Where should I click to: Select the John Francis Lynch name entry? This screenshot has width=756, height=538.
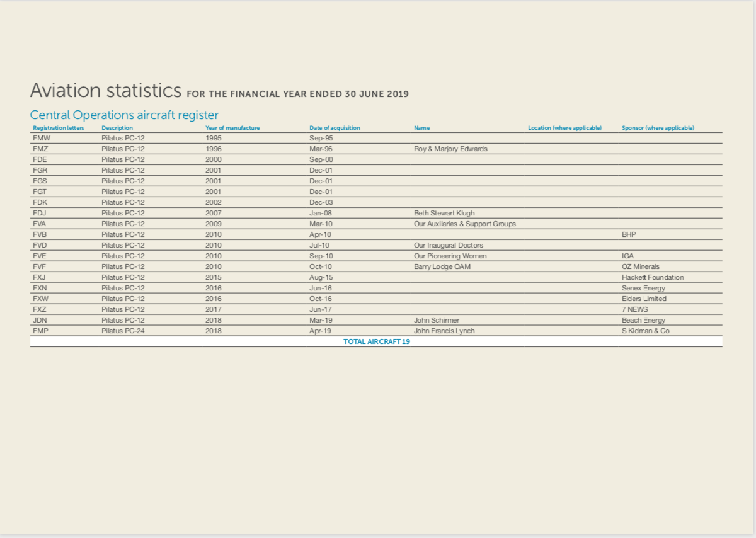point(444,331)
